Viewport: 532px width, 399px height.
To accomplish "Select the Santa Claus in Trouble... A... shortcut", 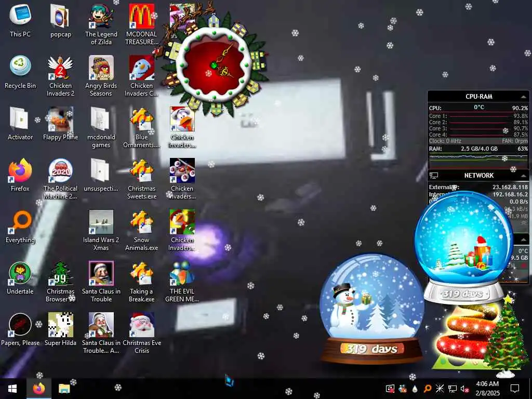I will coord(101,333).
